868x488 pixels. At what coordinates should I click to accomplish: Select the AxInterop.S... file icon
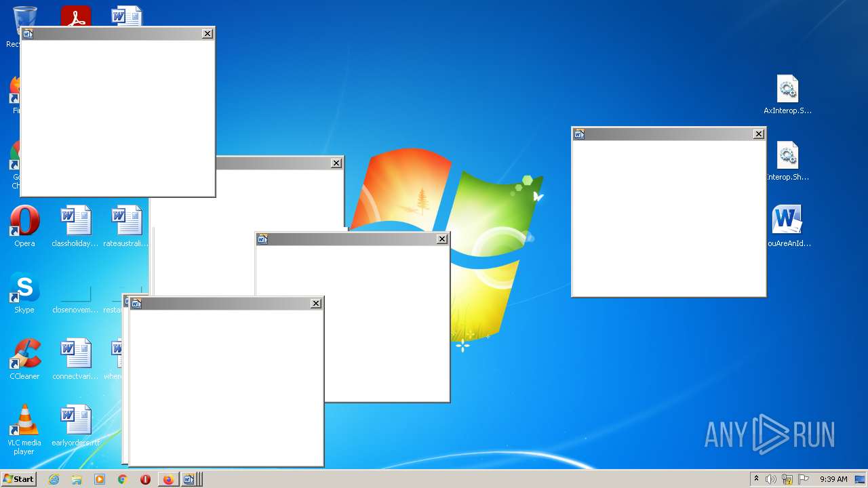point(787,94)
